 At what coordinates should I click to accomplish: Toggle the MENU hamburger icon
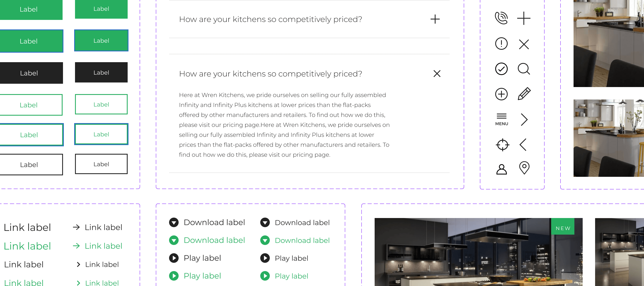click(501, 118)
